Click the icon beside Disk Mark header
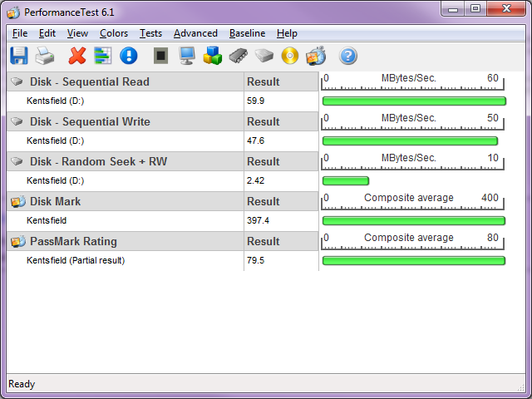 click(18, 201)
